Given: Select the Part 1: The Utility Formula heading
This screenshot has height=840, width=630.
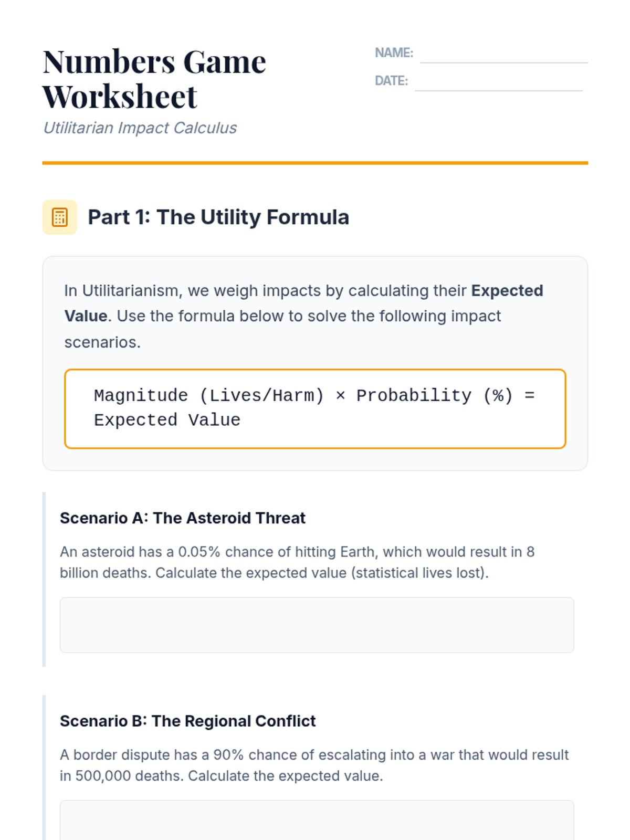Looking at the screenshot, I should 218,217.
